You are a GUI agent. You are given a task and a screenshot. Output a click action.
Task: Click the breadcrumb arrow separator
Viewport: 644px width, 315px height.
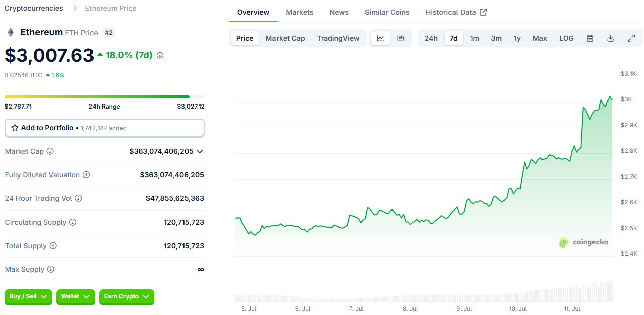(75, 8)
